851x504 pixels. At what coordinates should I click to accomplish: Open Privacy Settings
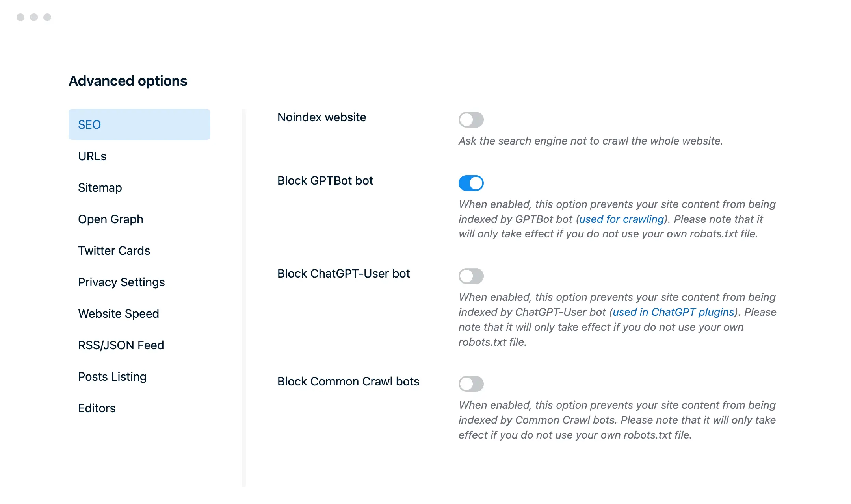tap(121, 282)
